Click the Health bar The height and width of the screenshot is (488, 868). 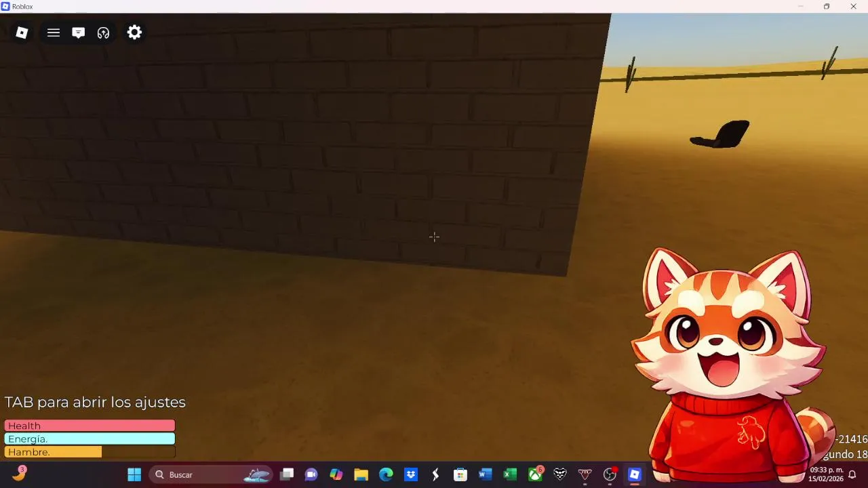point(90,426)
